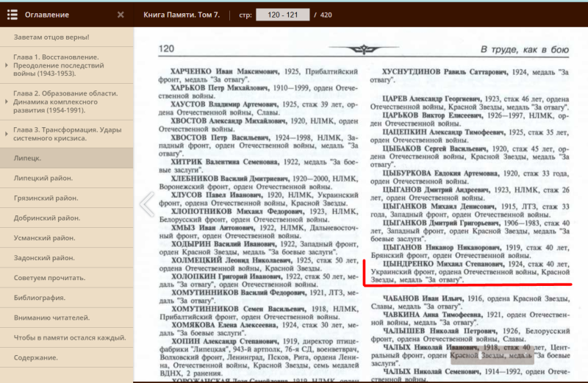Expand the Глава 1. Восстановление chapter
The width and height of the screenshot is (588, 383).
point(7,65)
